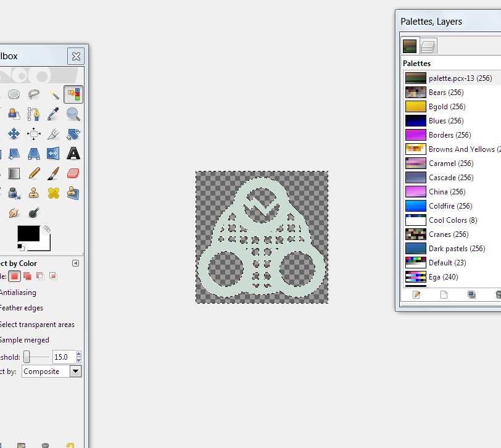Increase threshold value with the up stepper

[79, 354]
